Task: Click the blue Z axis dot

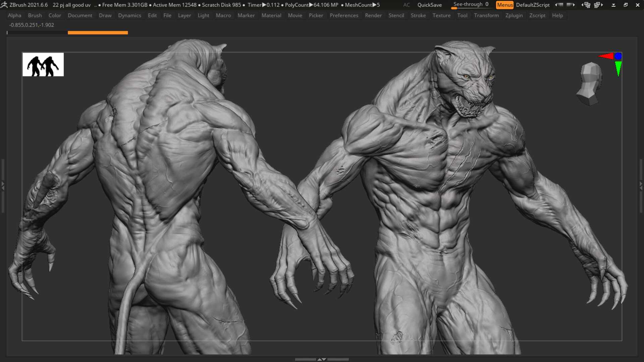Action: point(618,56)
